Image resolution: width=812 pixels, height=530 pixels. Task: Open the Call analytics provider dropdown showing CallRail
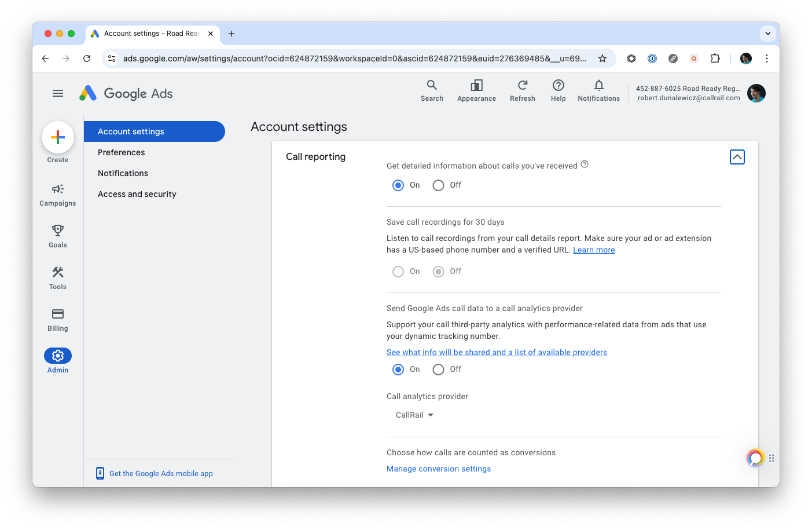click(x=414, y=415)
